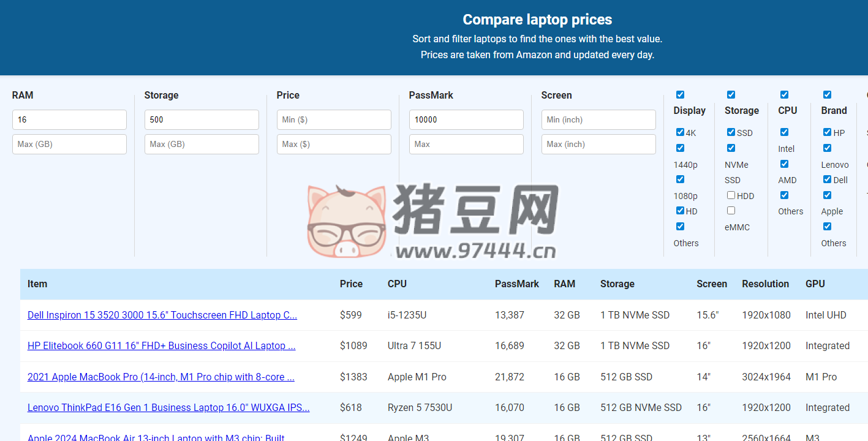This screenshot has width=868, height=441.
Task: Check the eMMC storage option
Action: (x=731, y=210)
